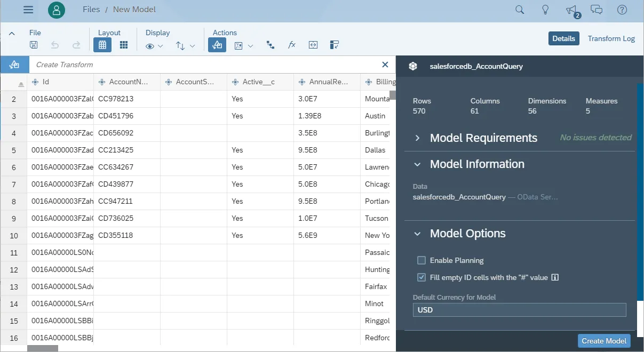This screenshot has width=644, height=352.
Task: Open the custom expression editor icon
Action: click(313, 45)
